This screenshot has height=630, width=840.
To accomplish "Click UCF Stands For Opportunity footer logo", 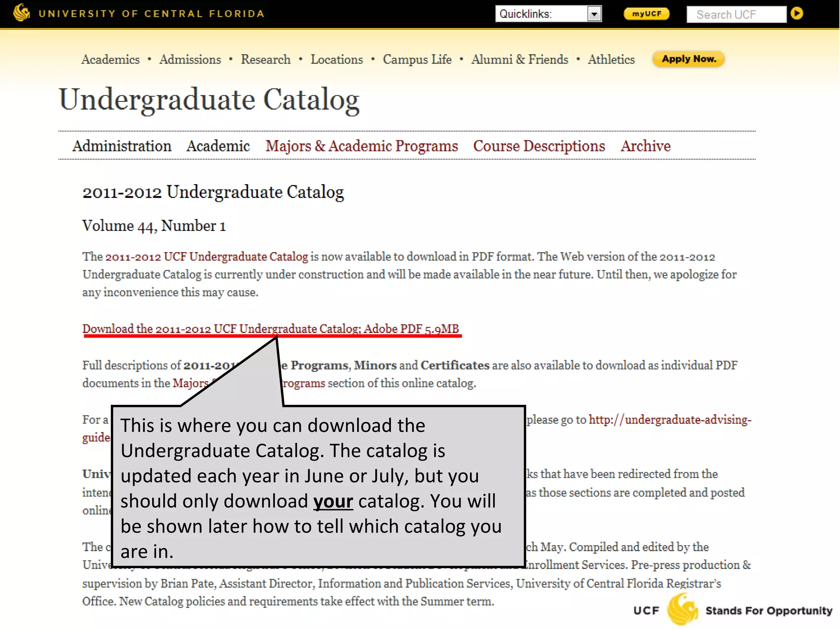I will [733, 610].
